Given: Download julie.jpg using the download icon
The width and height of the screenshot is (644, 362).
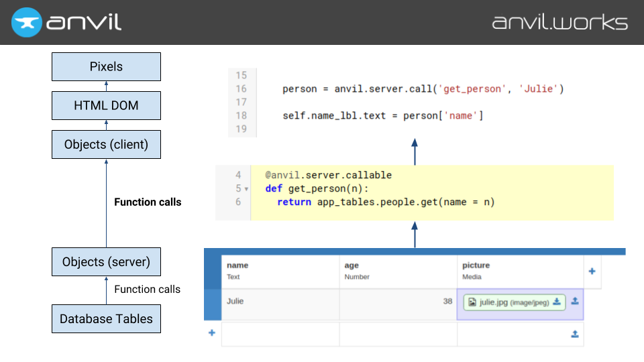Looking at the screenshot, I should (557, 302).
